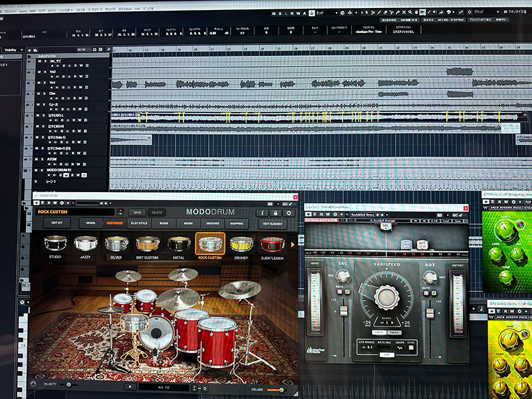Click the Reel ADT plugin undo arrow

click(x=342, y=220)
